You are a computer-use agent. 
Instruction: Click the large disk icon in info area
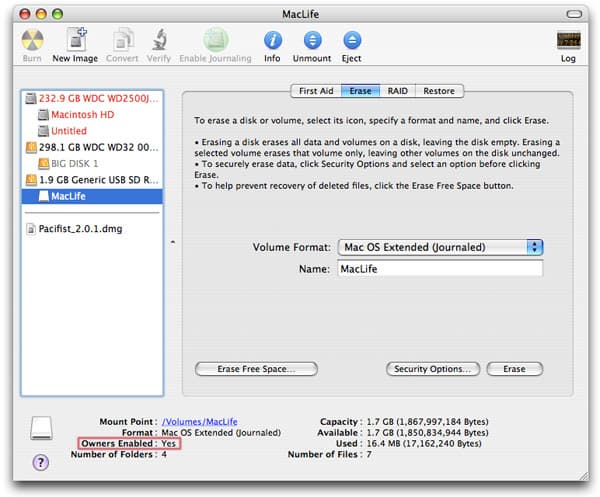(41, 428)
